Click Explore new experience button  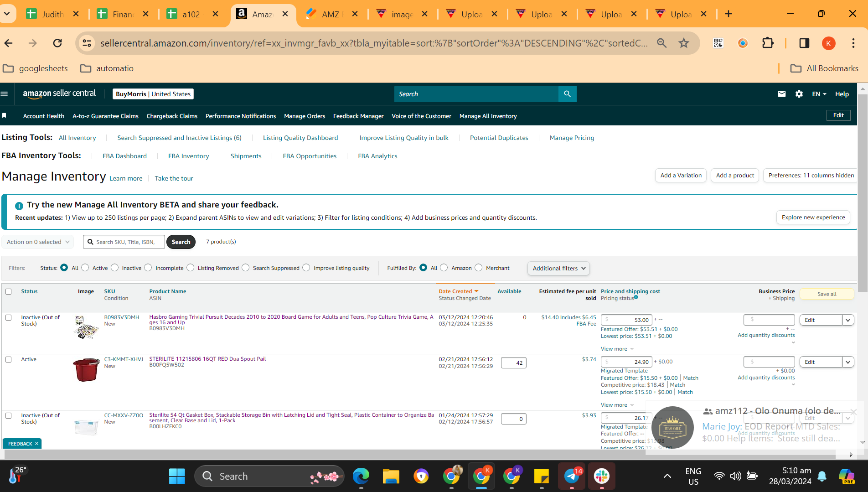[813, 217]
